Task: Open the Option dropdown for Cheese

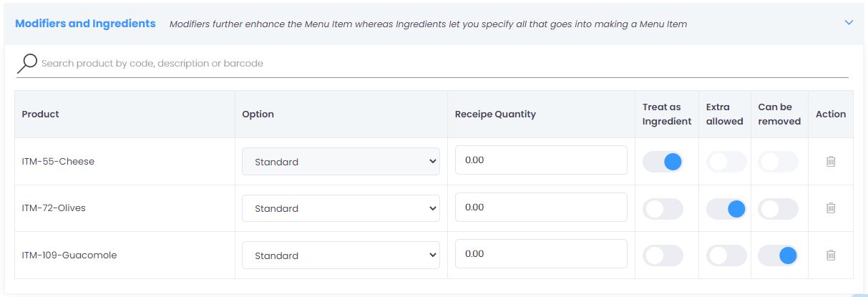Action: pos(341,162)
